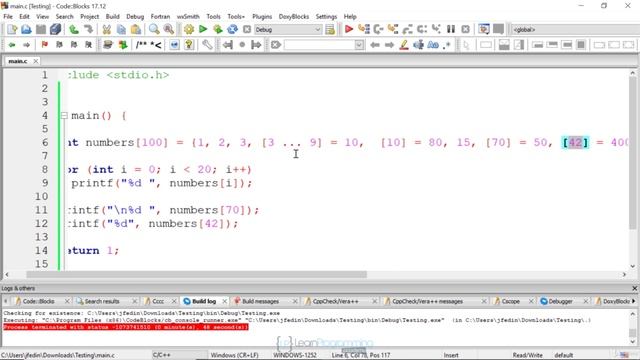The image size is (640, 360).
Task: Open the Plugins menu
Action: coord(262,17)
